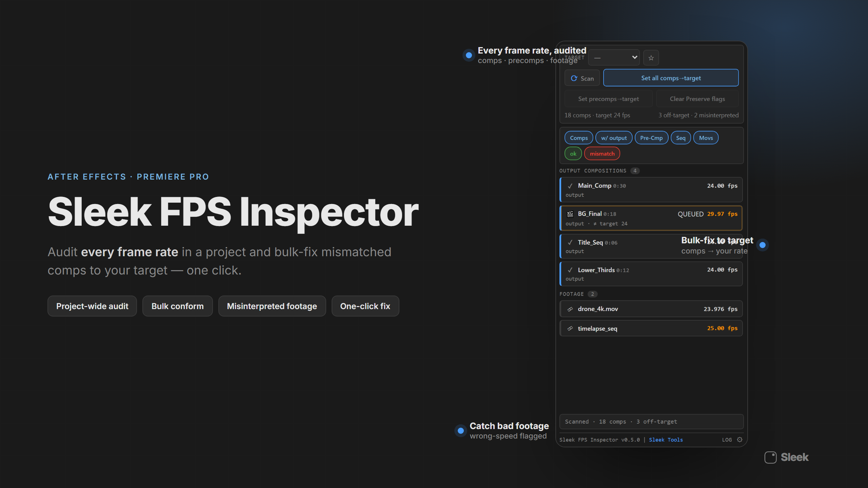The height and width of the screenshot is (488, 868).
Task: Click the Output Compositions count badge 4
Action: (635, 171)
